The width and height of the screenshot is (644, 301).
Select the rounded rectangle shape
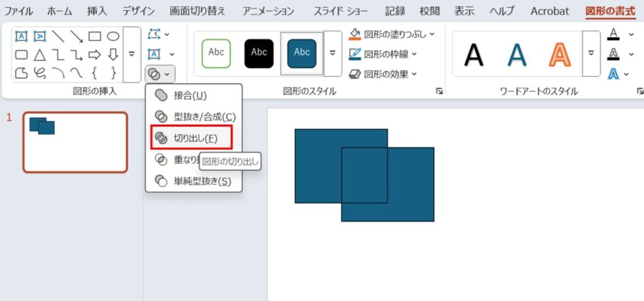[x=21, y=54]
